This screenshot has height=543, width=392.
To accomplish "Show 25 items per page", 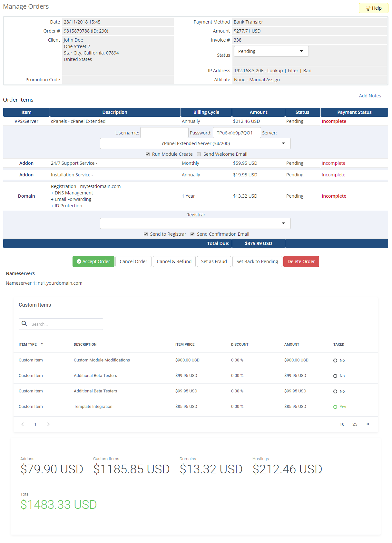I will click(355, 424).
